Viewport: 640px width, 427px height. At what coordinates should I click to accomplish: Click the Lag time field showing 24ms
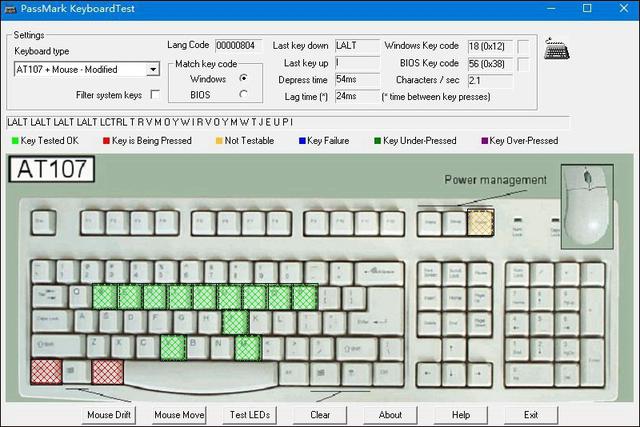click(357, 96)
